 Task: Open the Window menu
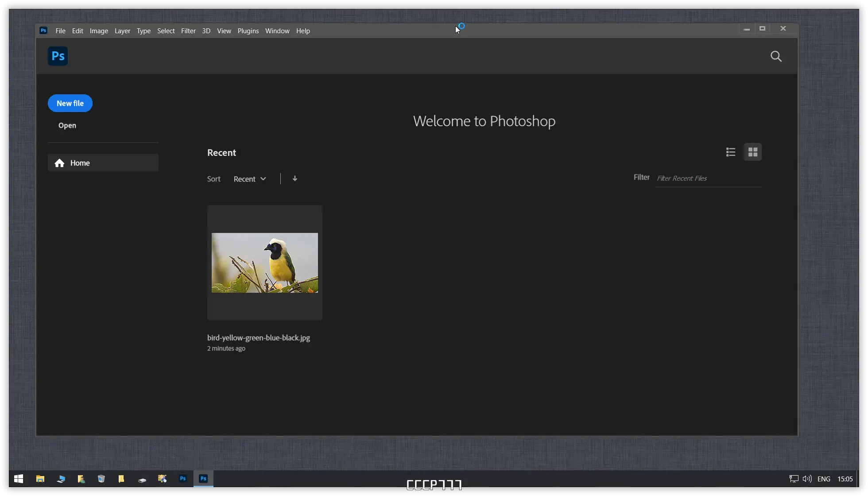pos(277,31)
